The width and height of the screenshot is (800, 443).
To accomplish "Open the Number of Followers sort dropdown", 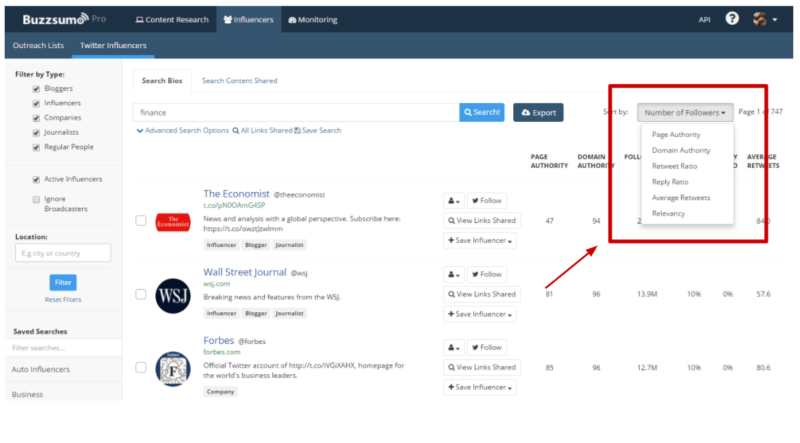I will point(685,112).
